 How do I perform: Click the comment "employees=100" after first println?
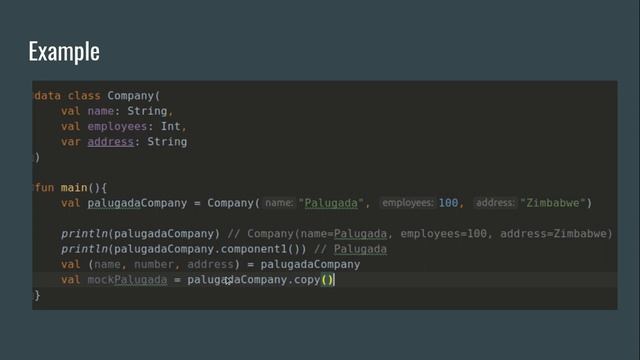pos(443,234)
